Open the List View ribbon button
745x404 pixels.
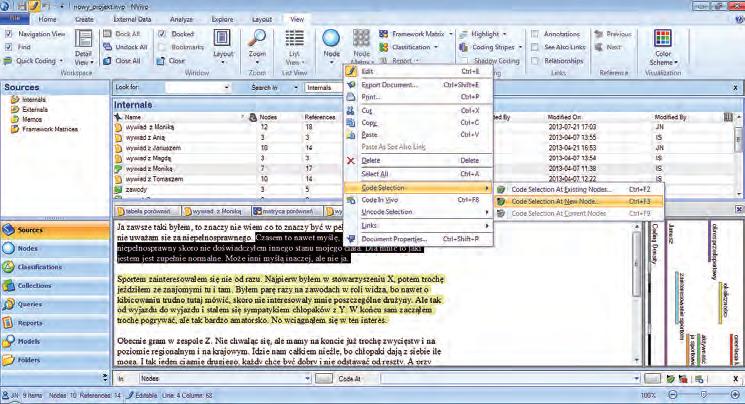click(294, 48)
